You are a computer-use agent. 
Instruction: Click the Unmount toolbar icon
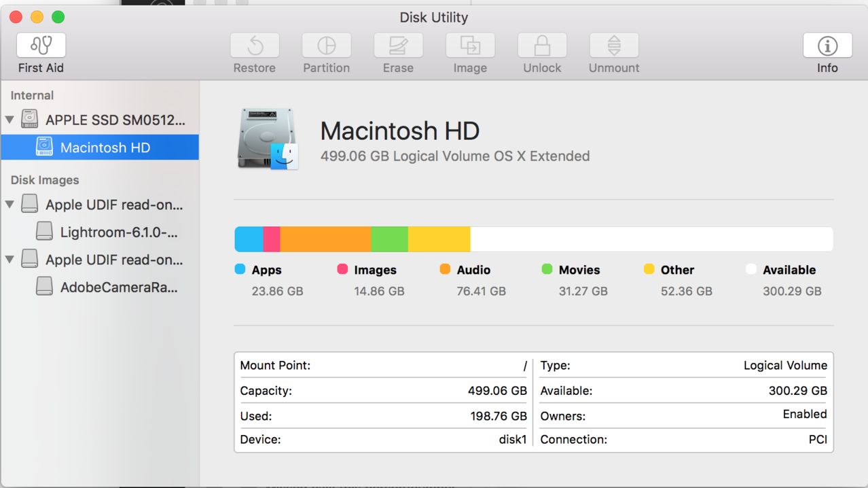pyautogui.click(x=614, y=46)
